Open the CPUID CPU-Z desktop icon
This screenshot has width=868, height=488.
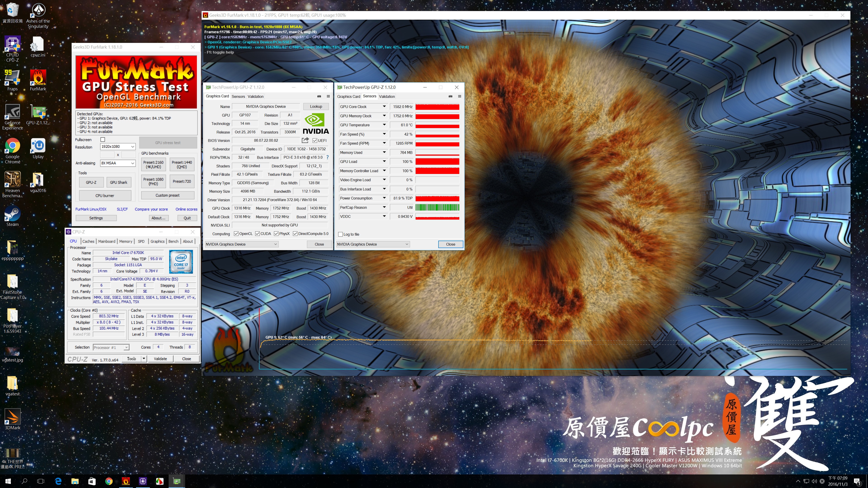12,49
